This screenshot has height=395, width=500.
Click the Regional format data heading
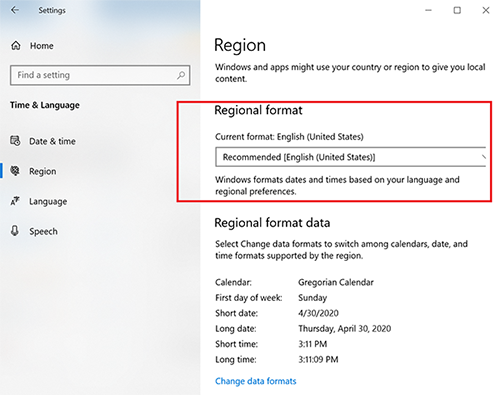(272, 223)
